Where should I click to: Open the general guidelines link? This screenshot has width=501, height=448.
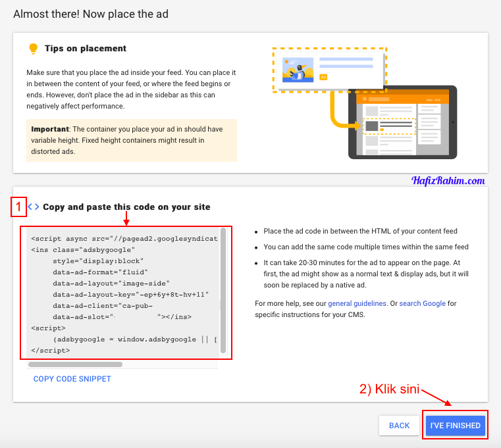tap(356, 303)
